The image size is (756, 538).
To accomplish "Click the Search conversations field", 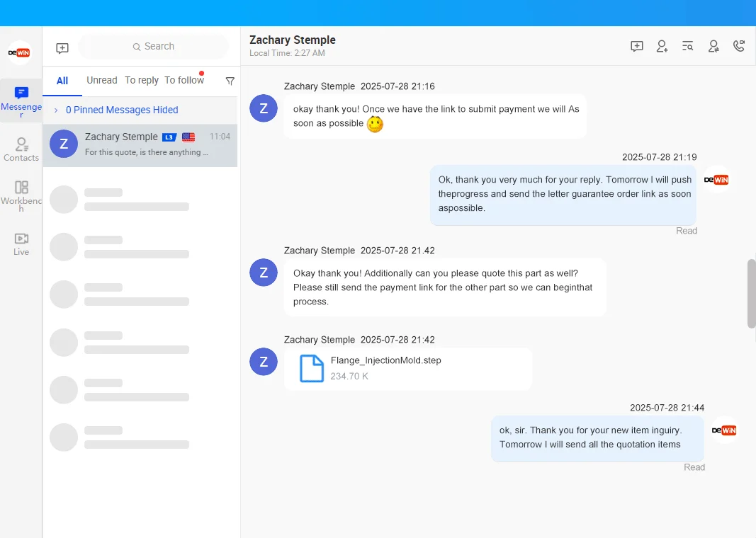I will (x=154, y=47).
